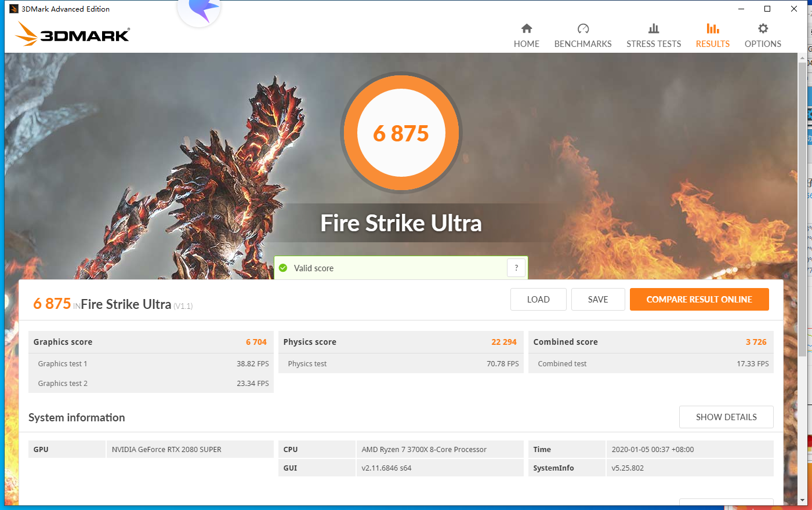Click 23.34 FPS value
This screenshot has height=510, width=812.
click(x=253, y=383)
